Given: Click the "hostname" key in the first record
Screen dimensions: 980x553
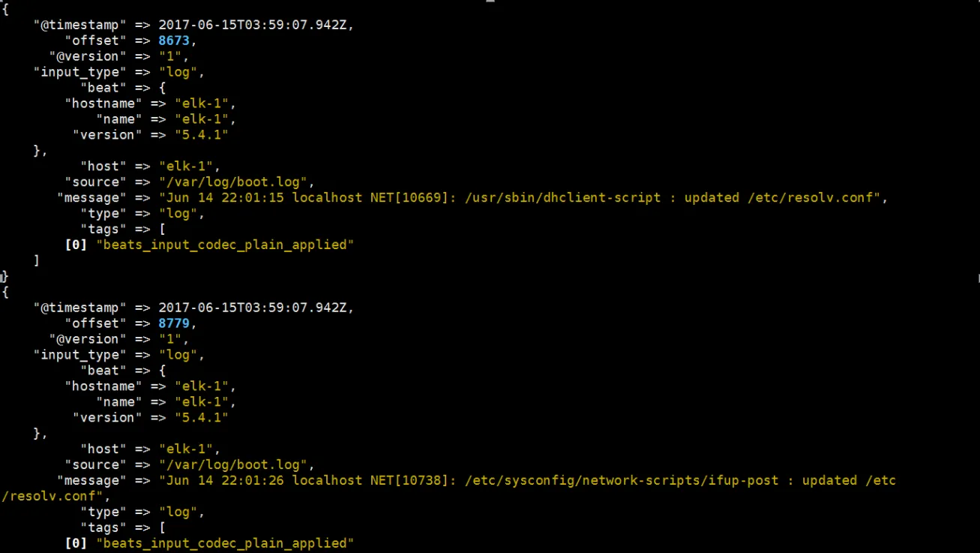Looking at the screenshot, I should [x=103, y=104].
